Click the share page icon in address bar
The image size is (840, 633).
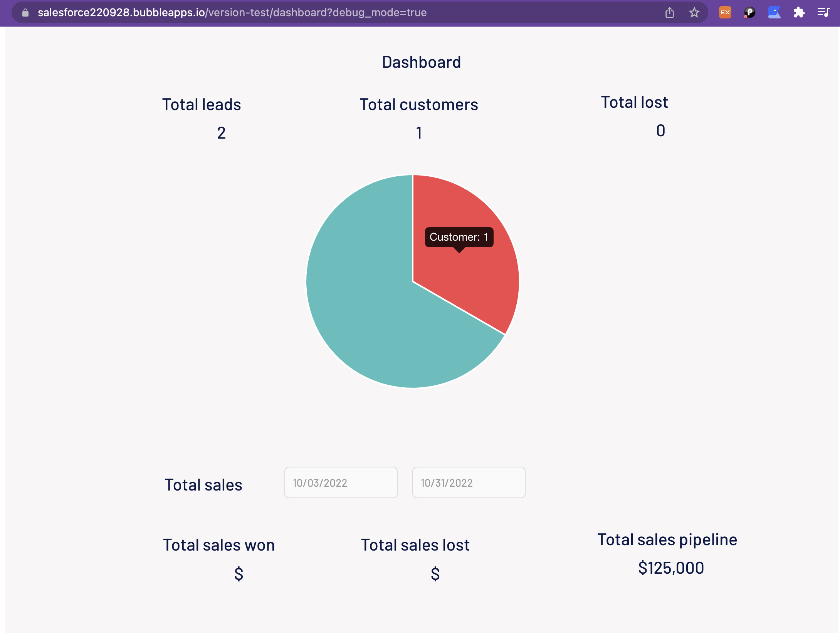click(670, 13)
